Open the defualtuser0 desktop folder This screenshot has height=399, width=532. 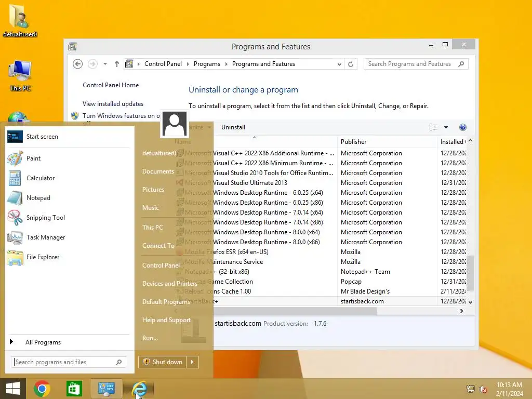[x=20, y=20]
